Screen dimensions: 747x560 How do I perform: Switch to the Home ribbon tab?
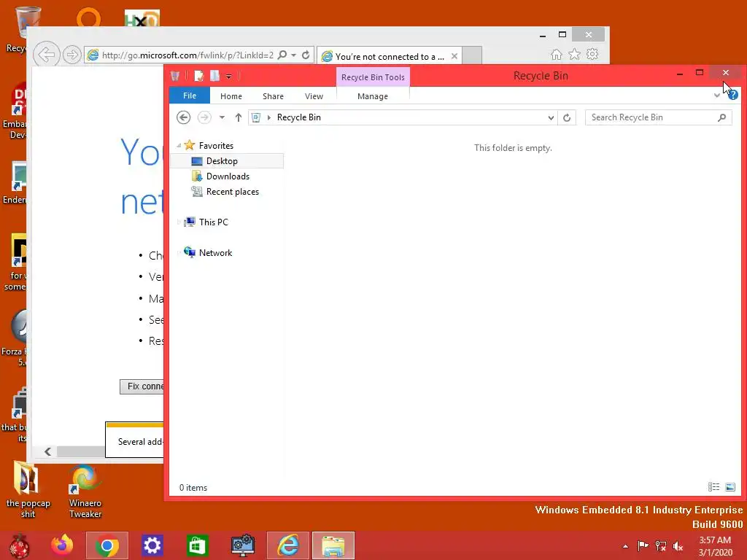(231, 96)
